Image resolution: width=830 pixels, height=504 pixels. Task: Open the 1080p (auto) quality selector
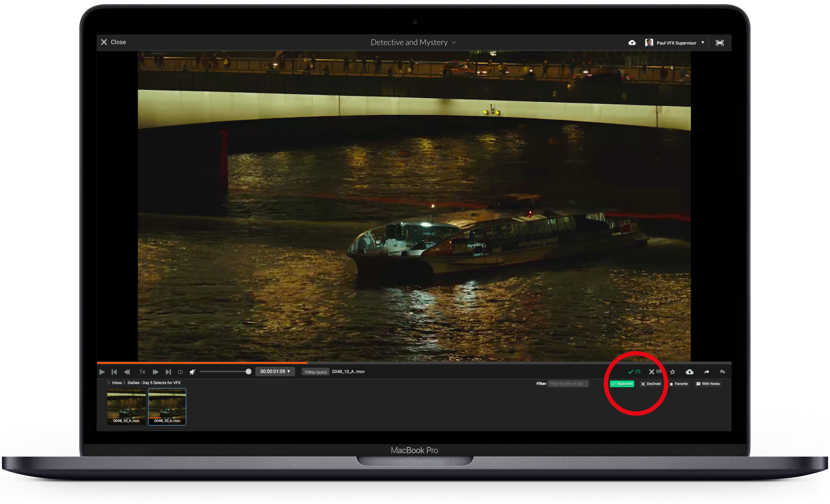tap(315, 372)
